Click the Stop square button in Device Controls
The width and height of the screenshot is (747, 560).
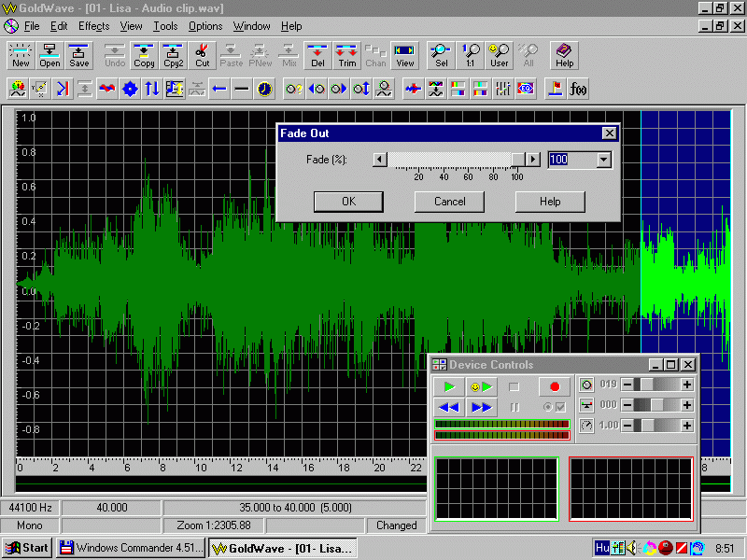click(x=514, y=386)
